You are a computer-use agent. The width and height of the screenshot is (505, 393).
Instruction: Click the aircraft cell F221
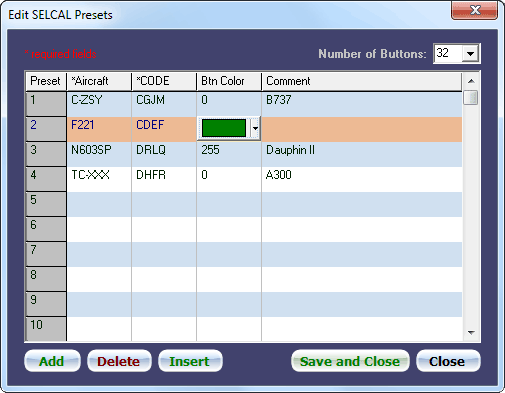click(99, 129)
